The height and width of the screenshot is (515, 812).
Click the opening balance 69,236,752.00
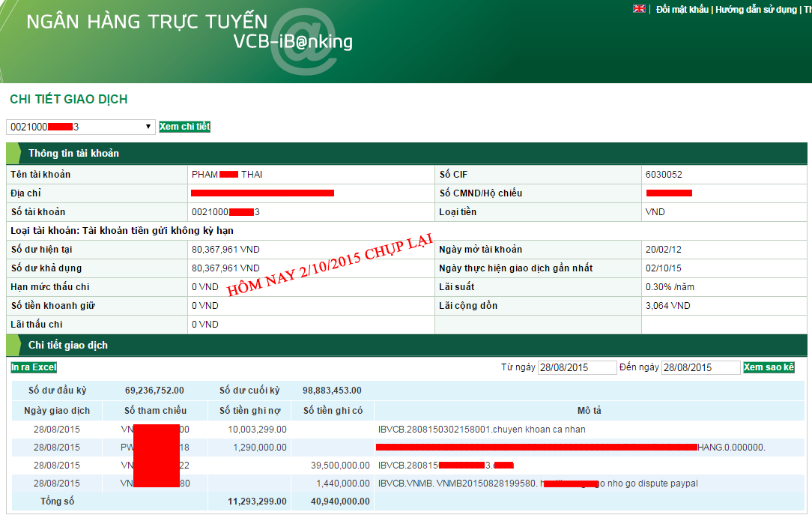click(154, 390)
